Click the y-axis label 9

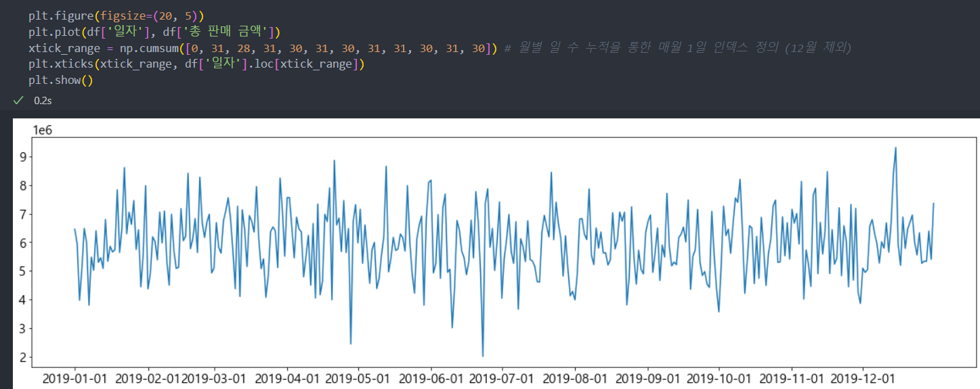tap(22, 156)
